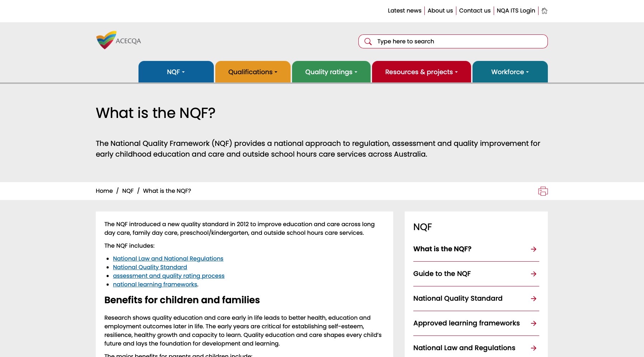Viewport: 644px width, 357px height.
Task: Open the Qualifications dropdown
Action: (253, 72)
